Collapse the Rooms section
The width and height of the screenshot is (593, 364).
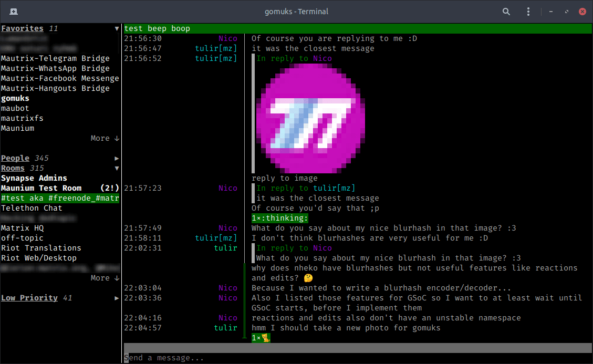tap(116, 168)
